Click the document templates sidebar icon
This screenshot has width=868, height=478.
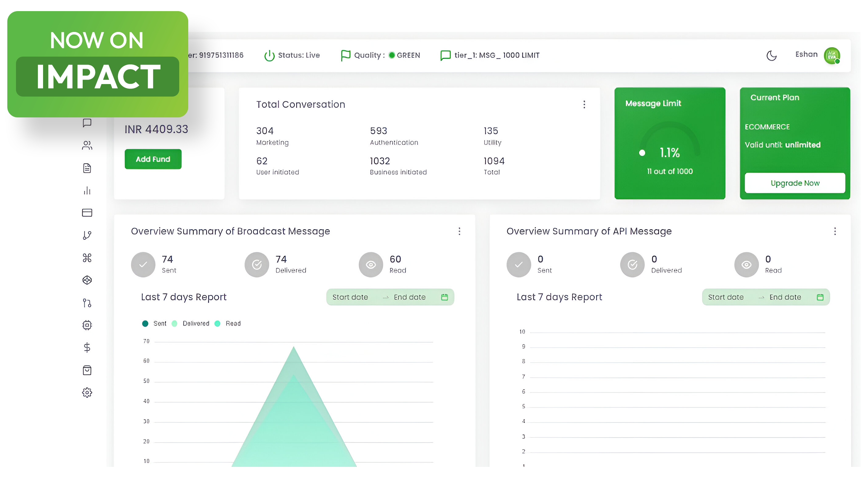coord(87,168)
